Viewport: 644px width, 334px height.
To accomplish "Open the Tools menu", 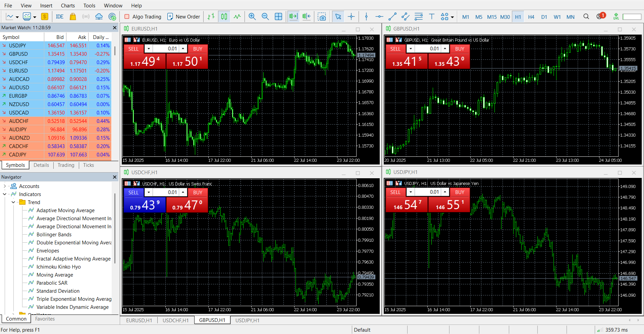I will coord(89,5).
